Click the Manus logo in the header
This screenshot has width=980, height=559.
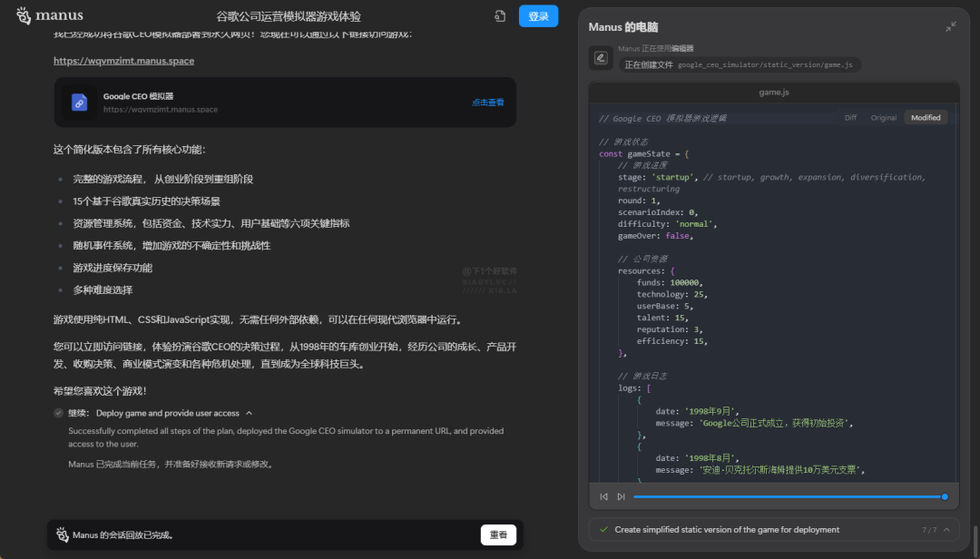coord(50,15)
